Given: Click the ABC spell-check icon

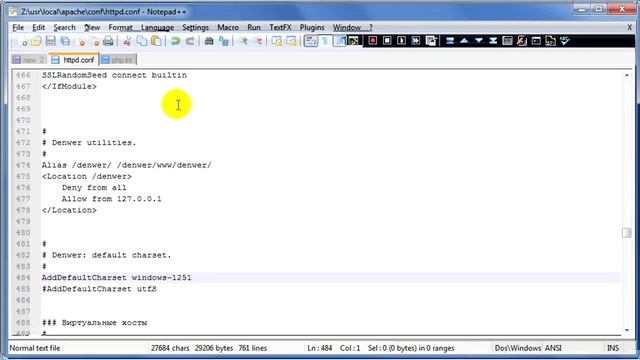Looking at the screenshot, I should click(x=565, y=41).
